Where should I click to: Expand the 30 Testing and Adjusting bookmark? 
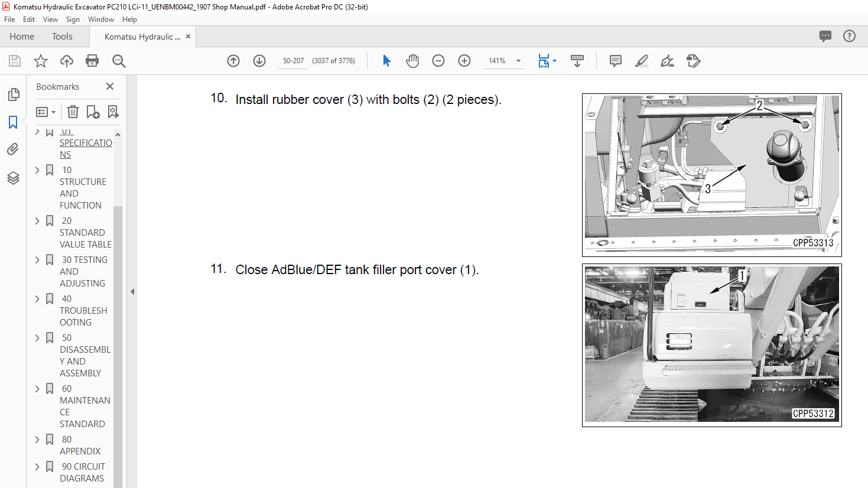tap(37, 260)
